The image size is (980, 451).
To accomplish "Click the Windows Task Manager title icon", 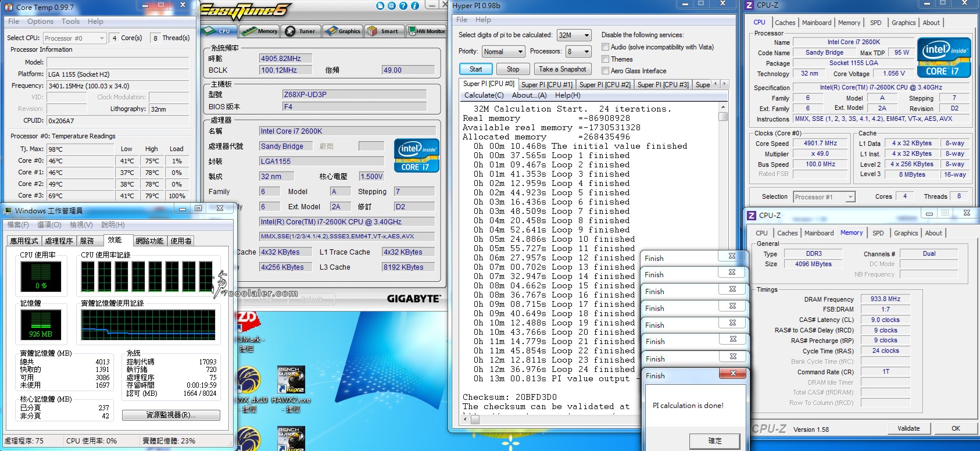I will point(8,210).
